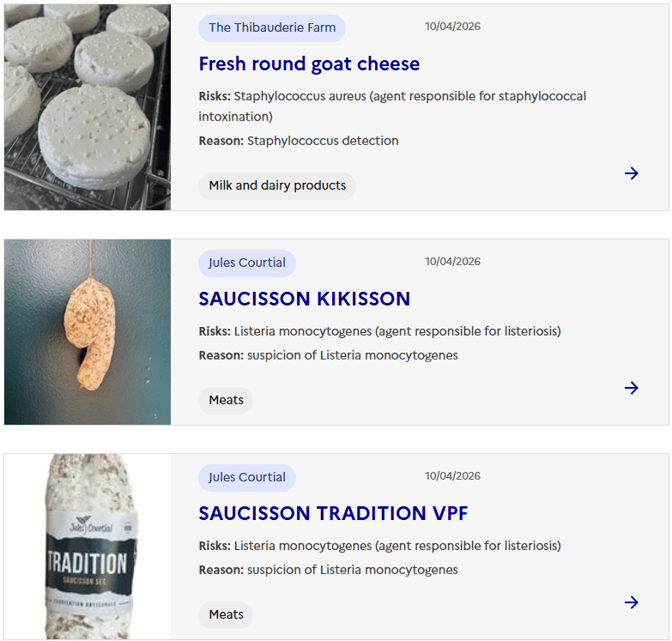Open the SAUCISSON TRADITION VPF recall title
Image resolution: width=672 pixels, height=641 pixels.
coord(333,513)
